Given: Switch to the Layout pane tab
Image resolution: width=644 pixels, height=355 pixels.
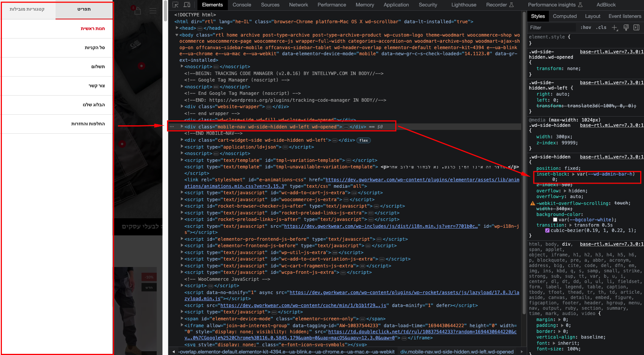Looking at the screenshot, I should 593,16.
